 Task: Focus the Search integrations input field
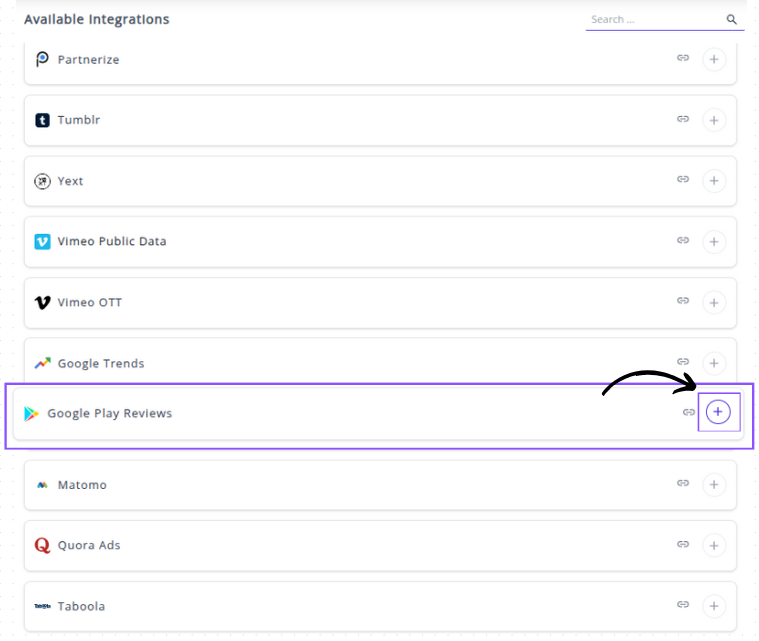pos(655,19)
